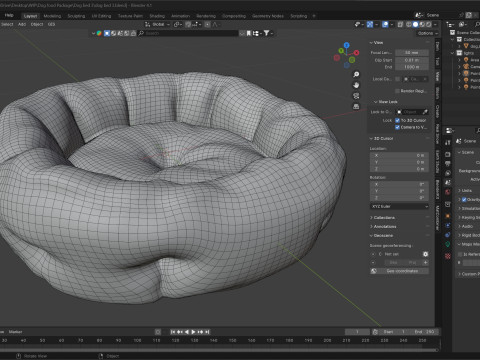The image size is (480, 360).
Task: Enable the Render Region checkbox
Action: [x=397, y=91]
